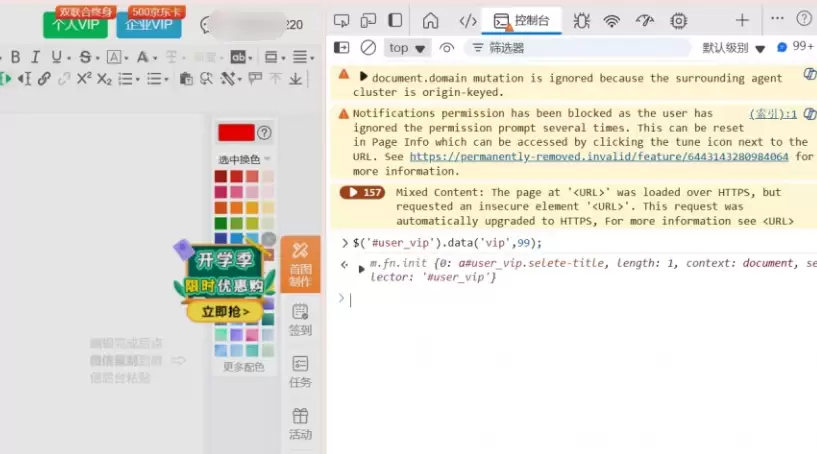This screenshot has height=454, width=817.
Task: Open the permanently-removed.invalid feature link
Action: point(599,156)
